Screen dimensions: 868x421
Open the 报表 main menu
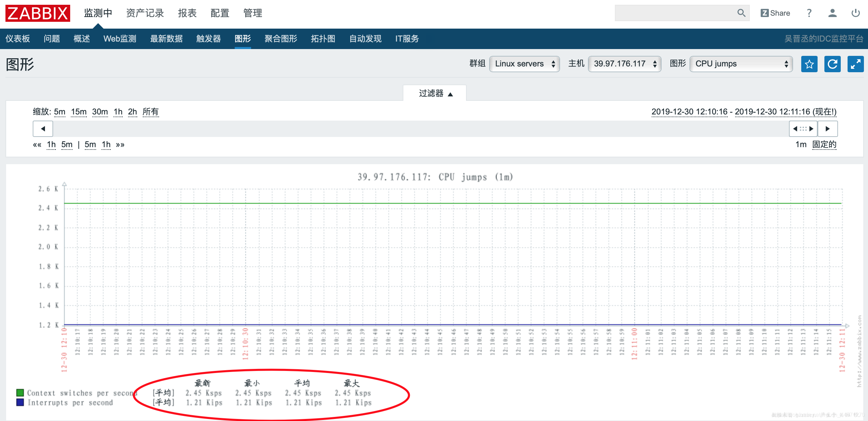187,13
